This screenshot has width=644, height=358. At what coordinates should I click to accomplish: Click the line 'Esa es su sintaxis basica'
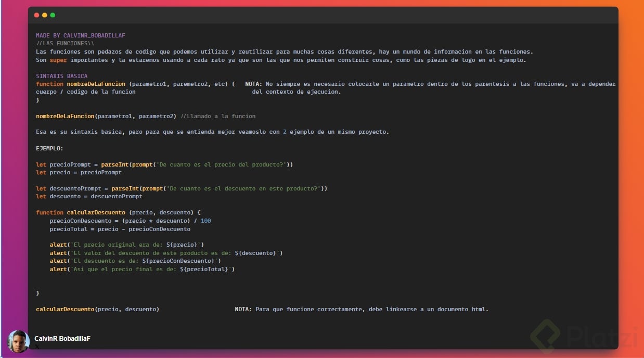[212, 132]
